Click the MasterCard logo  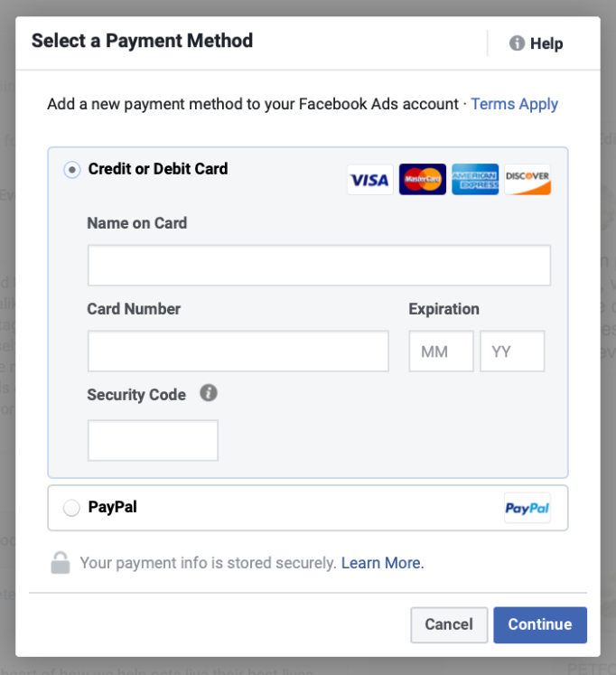click(423, 180)
